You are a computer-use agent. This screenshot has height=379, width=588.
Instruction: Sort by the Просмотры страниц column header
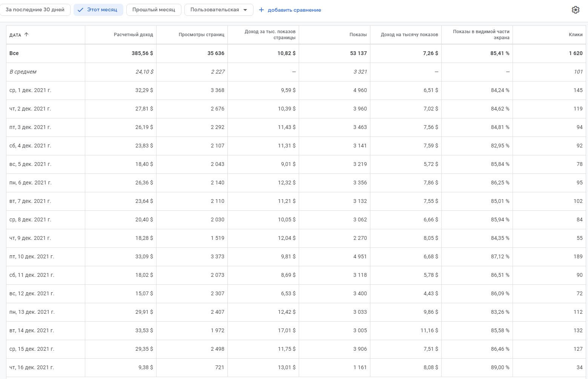pyautogui.click(x=201, y=35)
